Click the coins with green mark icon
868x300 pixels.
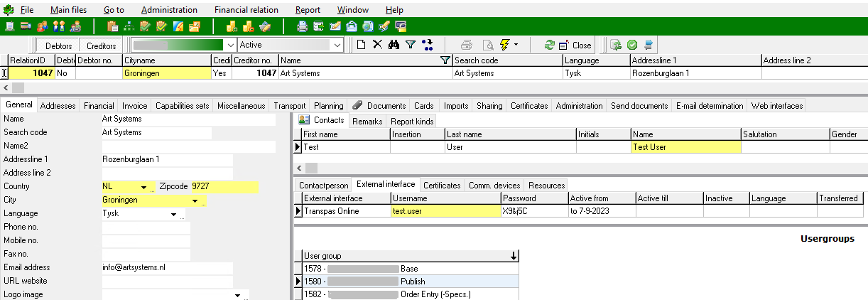click(232, 26)
